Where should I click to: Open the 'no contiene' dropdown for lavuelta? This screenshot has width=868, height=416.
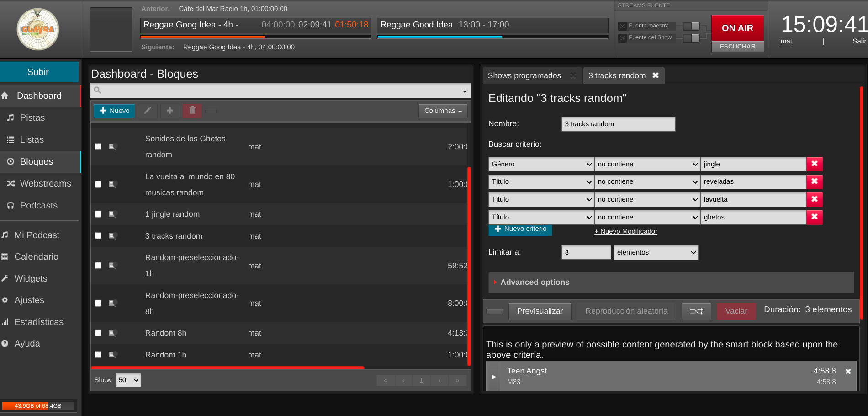(x=647, y=199)
